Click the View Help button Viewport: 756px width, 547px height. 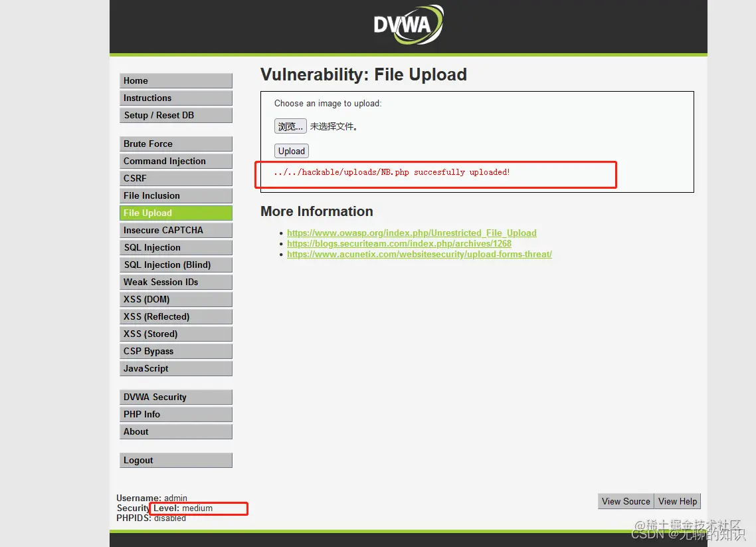678,501
